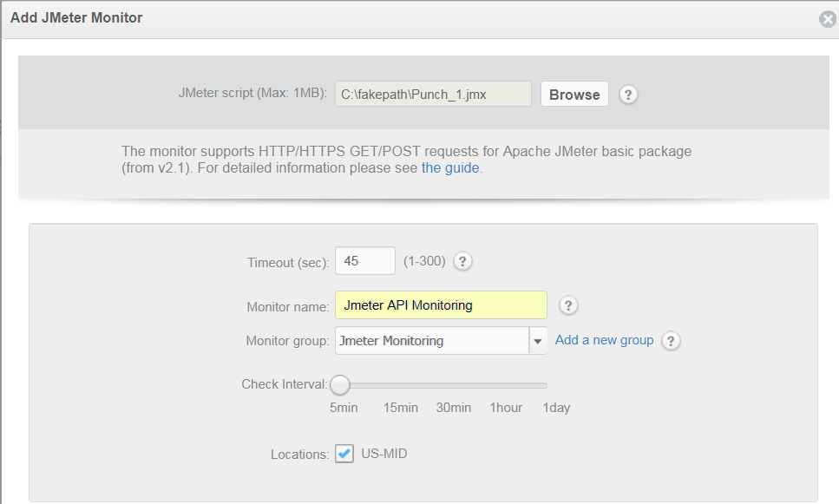Uncheck the US-MID location checkbox
This screenshot has width=839, height=504.
click(x=344, y=454)
